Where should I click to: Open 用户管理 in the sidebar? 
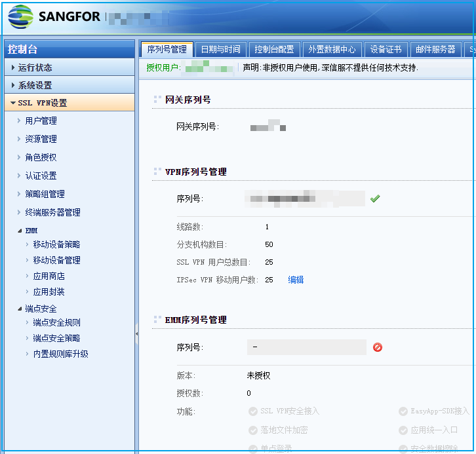[41, 121]
